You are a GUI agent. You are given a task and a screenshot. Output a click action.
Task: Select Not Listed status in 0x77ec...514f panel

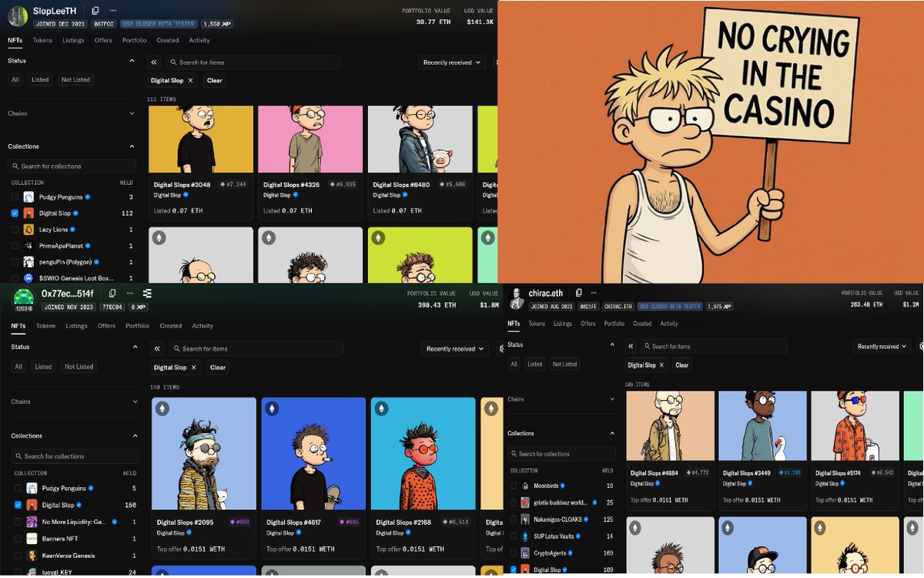point(79,367)
